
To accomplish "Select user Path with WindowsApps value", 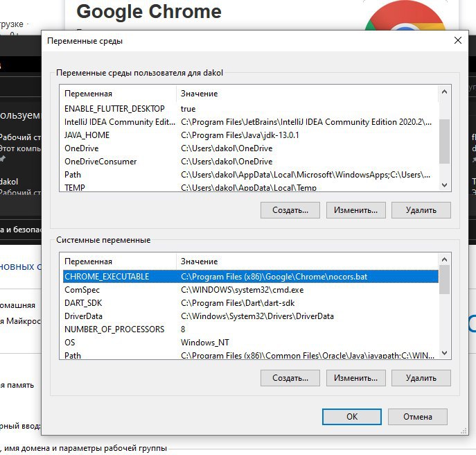I will [250, 175].
